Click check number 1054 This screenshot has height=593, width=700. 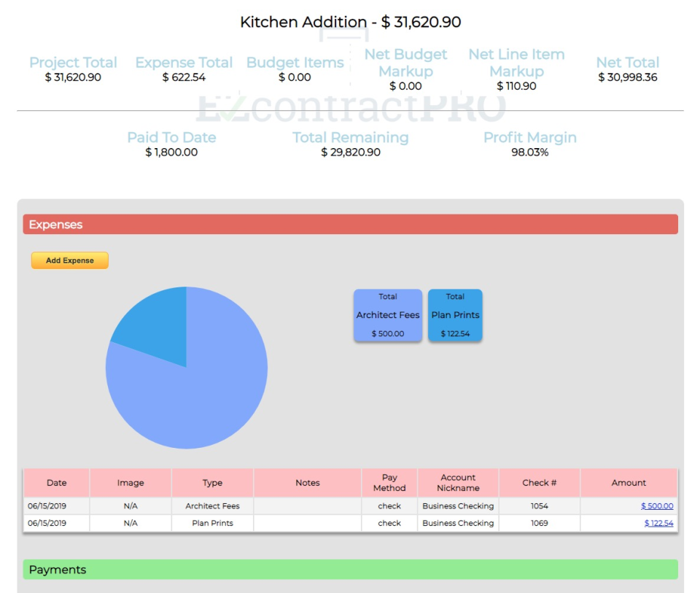coord(540,506)
